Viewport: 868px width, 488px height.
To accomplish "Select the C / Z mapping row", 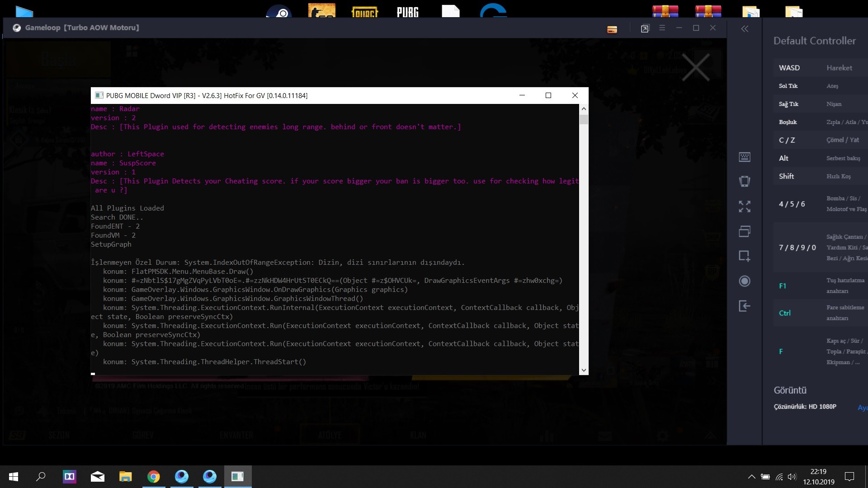I will (x=821, y=140).
